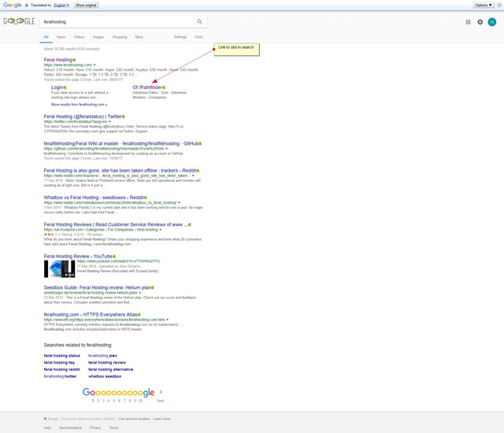Viewport: 504px width, 433px height.
Task: Click related search feralhosting plex
Action: (102, 356)
